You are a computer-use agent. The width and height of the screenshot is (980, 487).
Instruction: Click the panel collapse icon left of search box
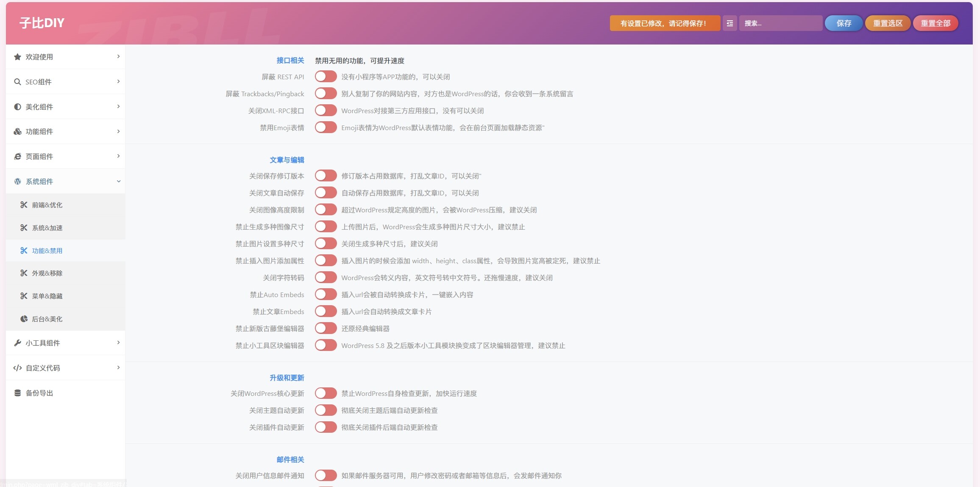pyautogui.click(x=729, y=23)
